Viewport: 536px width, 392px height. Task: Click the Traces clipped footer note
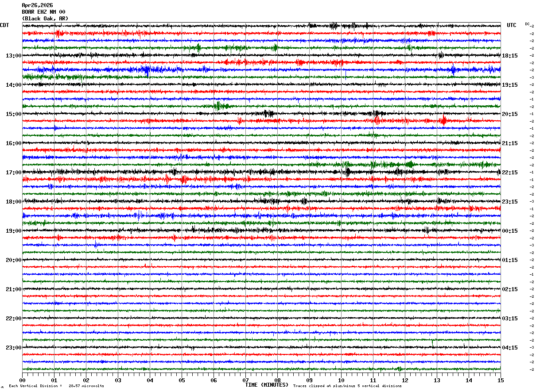tap(347, 386)
